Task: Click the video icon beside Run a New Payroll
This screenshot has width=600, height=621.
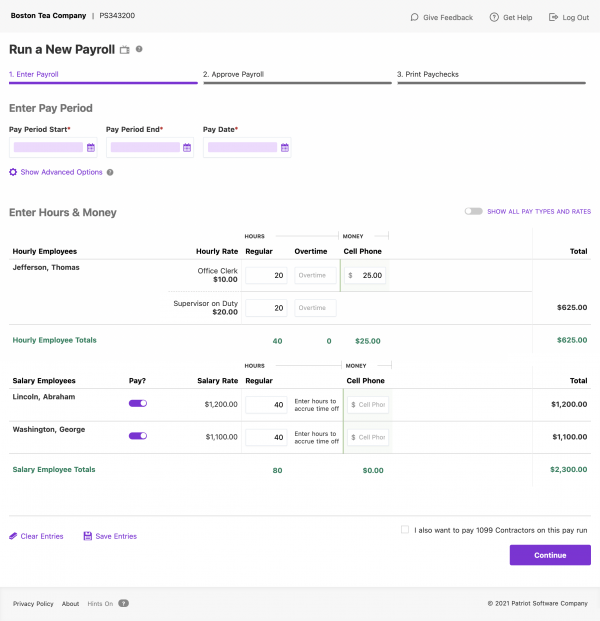Action: [124, 50]
